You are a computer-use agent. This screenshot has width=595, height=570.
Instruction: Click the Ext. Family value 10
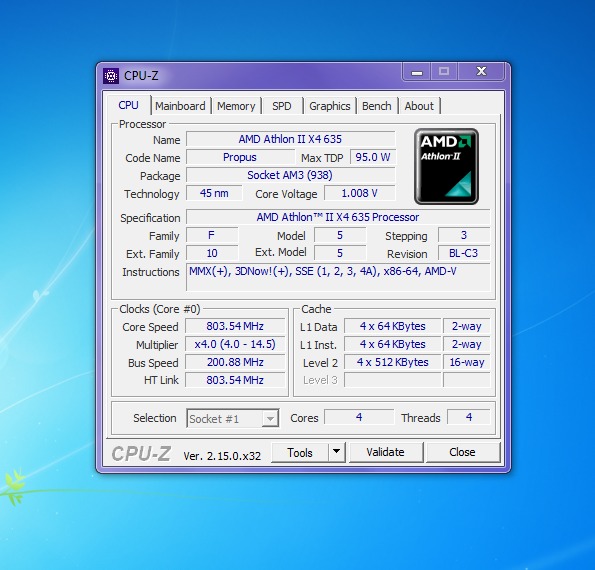pos(212,253)
